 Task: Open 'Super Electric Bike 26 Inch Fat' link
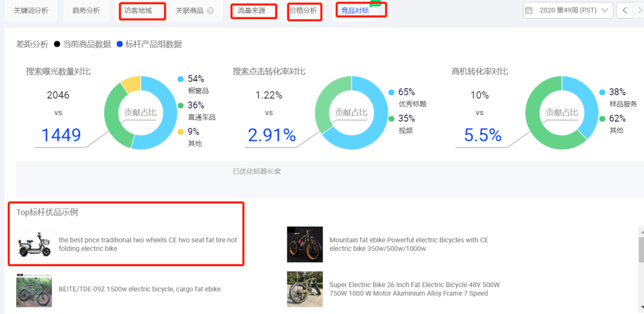point(414,289)
